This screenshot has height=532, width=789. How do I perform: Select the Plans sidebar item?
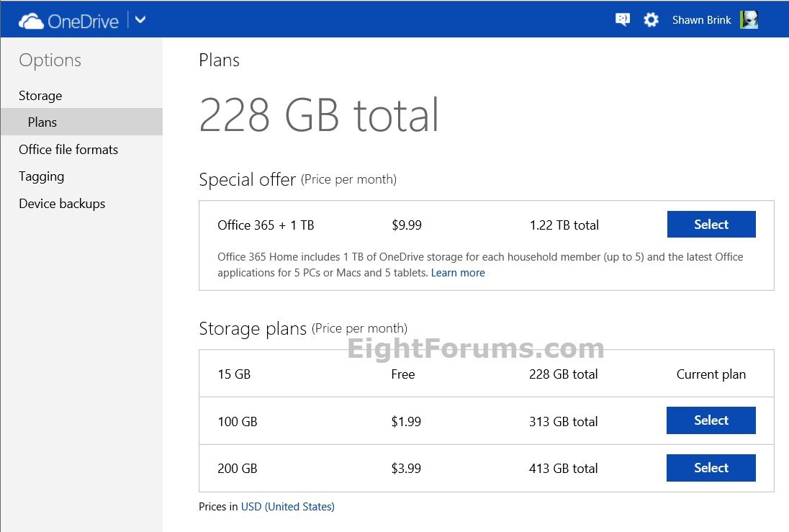coord(42,122)
